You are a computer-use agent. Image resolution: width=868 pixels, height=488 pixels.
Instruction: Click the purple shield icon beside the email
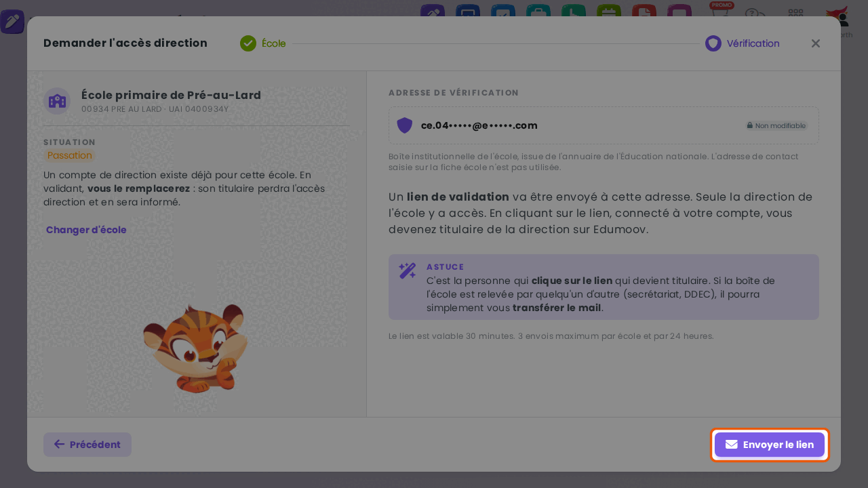pos(405,125)
